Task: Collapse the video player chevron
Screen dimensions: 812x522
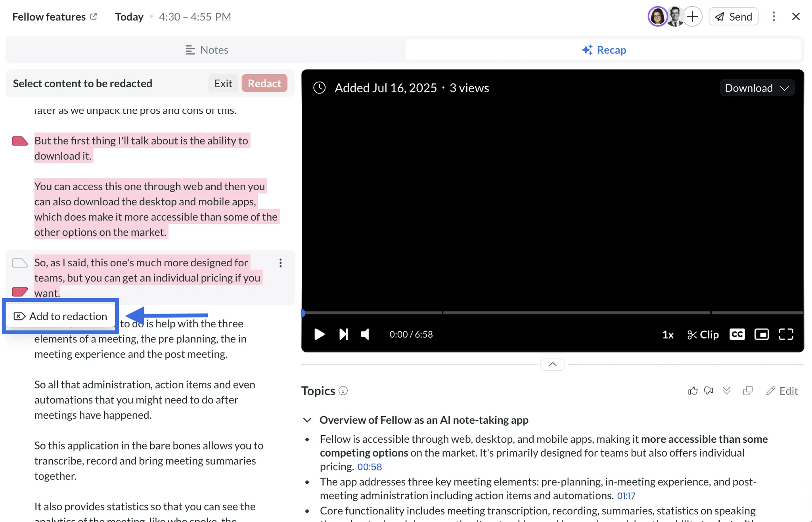Action: 552,364
